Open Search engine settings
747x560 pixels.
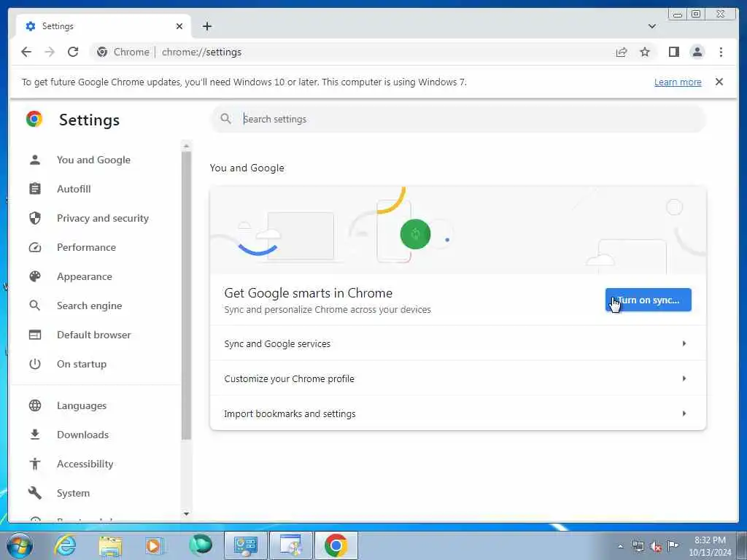89,306
